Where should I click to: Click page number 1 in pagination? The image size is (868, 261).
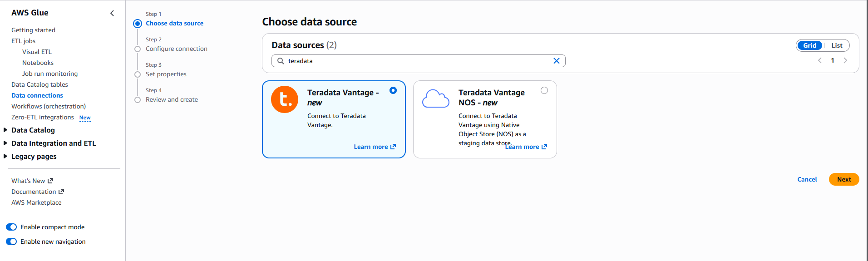[x=833, y=60]
